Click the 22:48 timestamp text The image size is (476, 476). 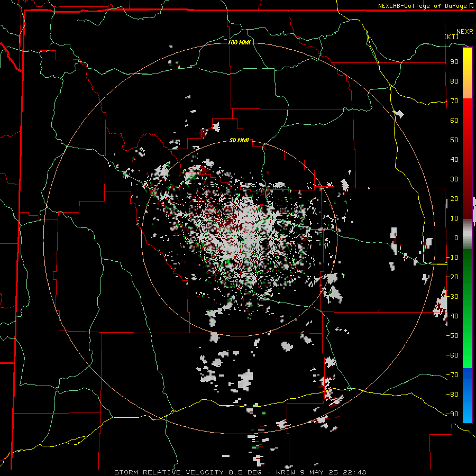354,472
